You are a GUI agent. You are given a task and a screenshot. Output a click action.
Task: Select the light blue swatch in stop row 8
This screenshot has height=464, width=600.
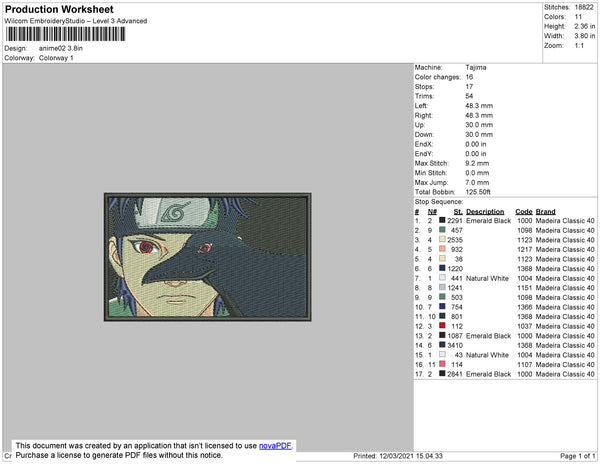(442, 287)
